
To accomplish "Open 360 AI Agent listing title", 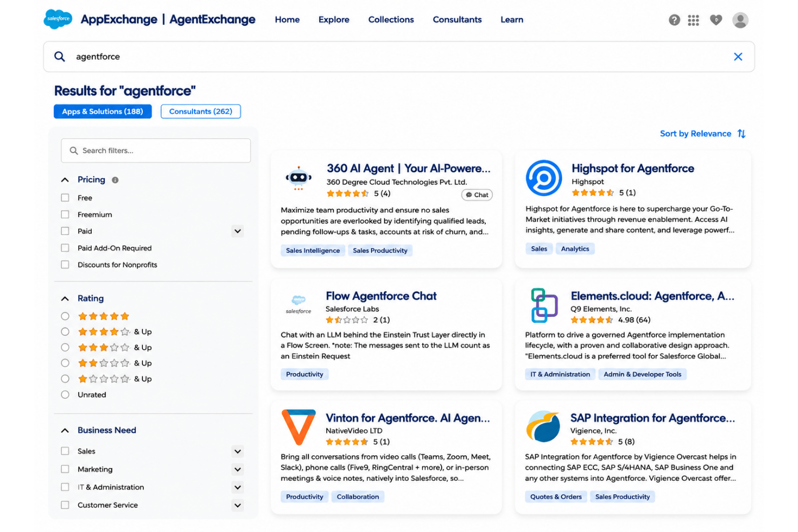I will click(408, 169).
